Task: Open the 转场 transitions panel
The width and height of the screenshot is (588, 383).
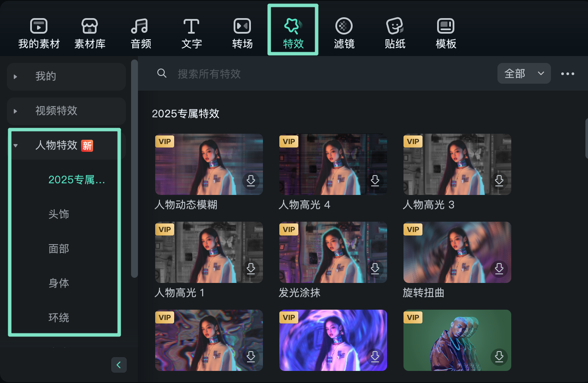Action: pyautogui.click(x=242, y=32)
